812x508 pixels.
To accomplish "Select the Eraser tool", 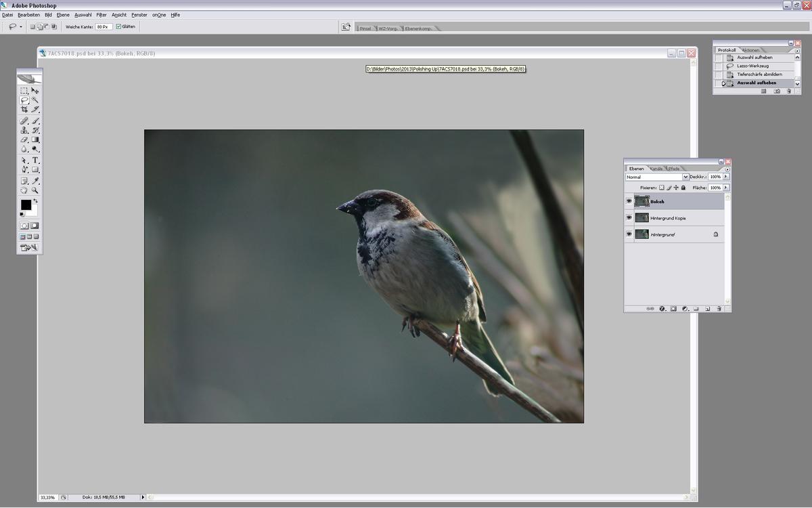I will pos(23,139).
